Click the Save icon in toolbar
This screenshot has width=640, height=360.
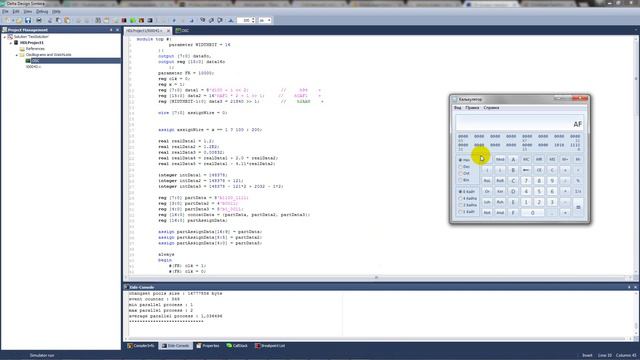click(28, 20)
